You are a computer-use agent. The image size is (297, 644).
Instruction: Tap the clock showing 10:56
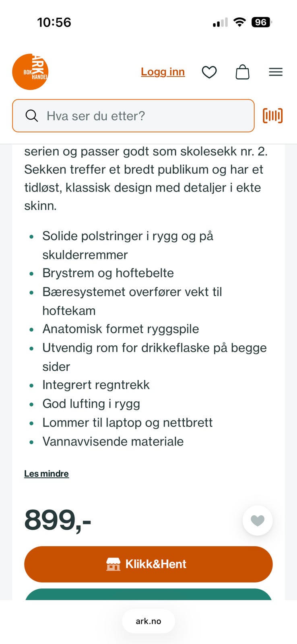point(54,22)
